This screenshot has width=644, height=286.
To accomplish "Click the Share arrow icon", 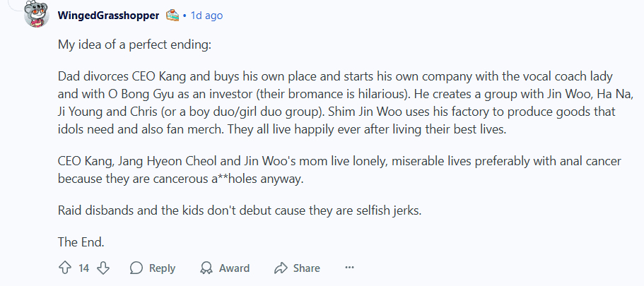I will coord(281,268).
